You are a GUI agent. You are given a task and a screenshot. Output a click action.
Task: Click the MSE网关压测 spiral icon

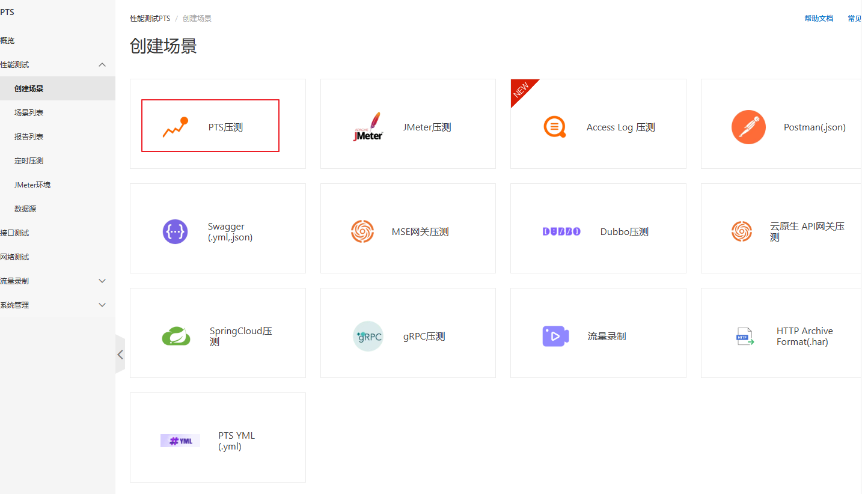[362, 231]
